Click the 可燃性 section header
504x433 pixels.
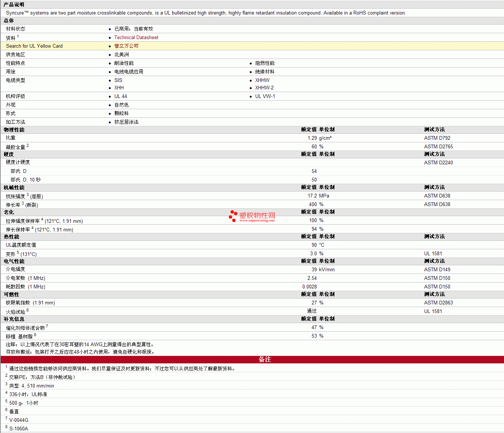click(11, 294)
